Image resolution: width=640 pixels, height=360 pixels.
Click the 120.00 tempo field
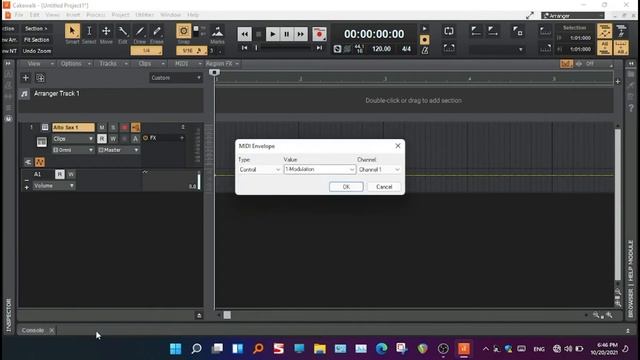(x=381, y=49)
